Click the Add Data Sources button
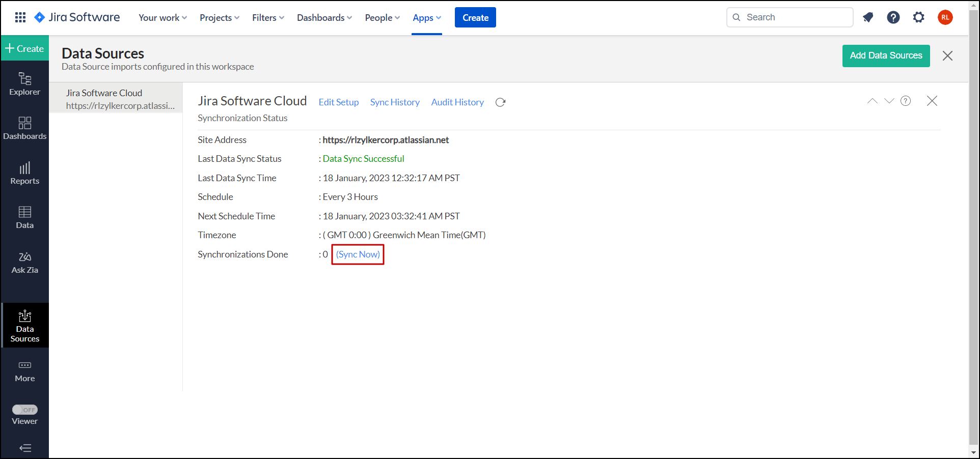This screenshot has height=459, width=980. 886,55
